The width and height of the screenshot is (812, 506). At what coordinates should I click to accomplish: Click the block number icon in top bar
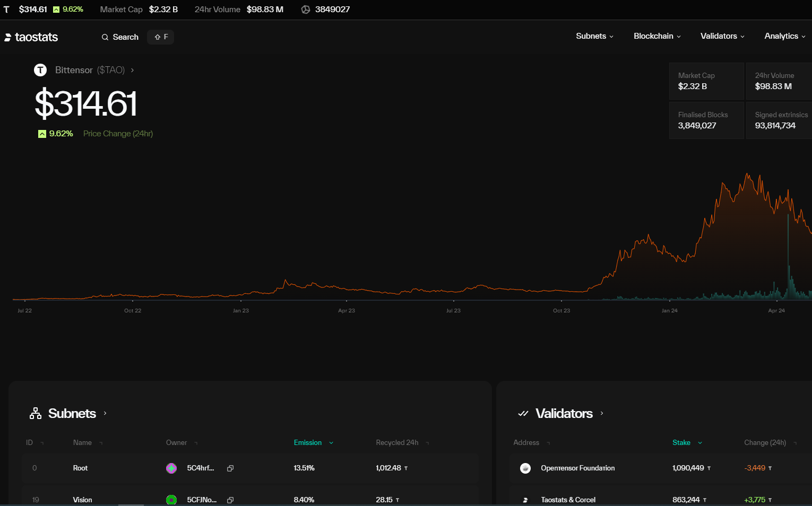[306, 10]
